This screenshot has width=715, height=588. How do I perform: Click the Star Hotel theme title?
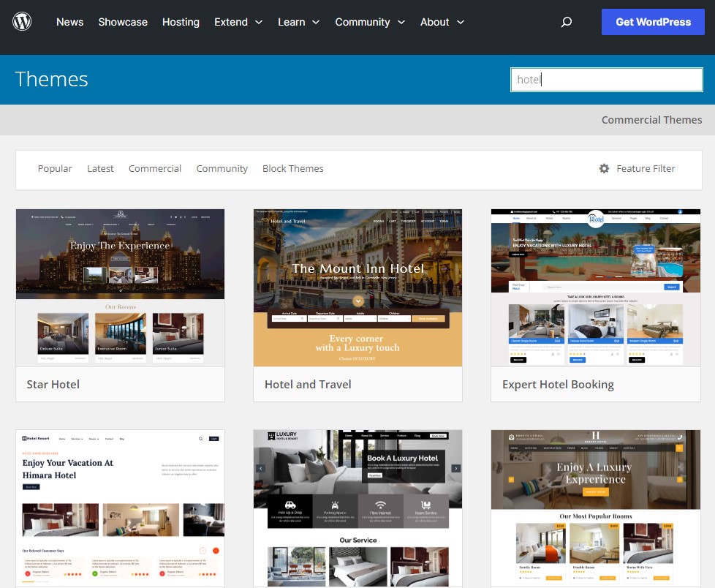pyautogui.click(x=53, y=384)
